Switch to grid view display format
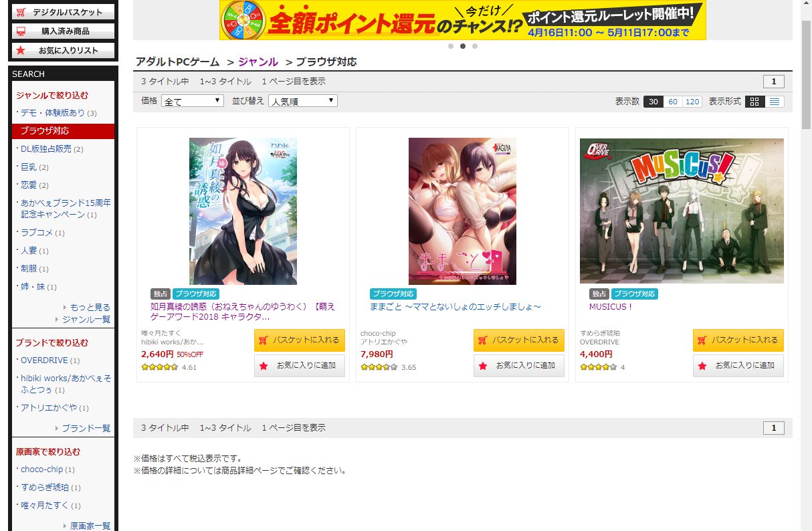812x531 pixels. pos(755,102)
